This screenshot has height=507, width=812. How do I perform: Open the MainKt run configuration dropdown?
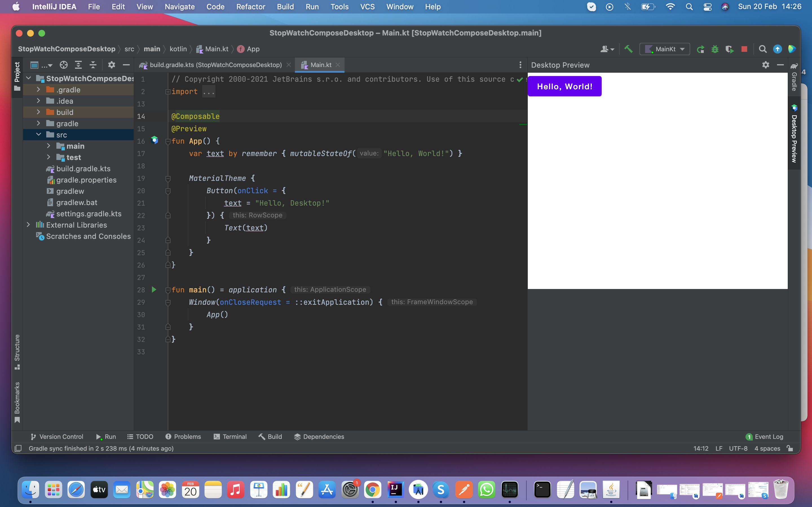[683, 49]
